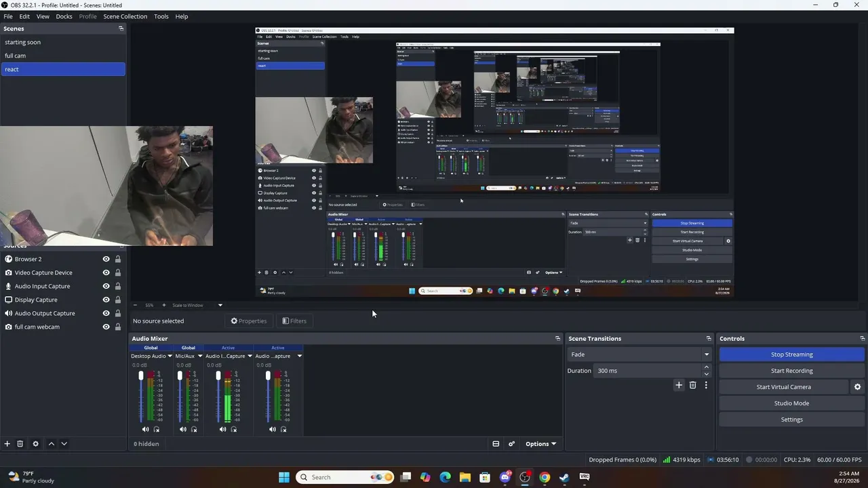Toggle Desktop Audio monitoring headphone icon
868x488 pixels.
coord(157,429)
